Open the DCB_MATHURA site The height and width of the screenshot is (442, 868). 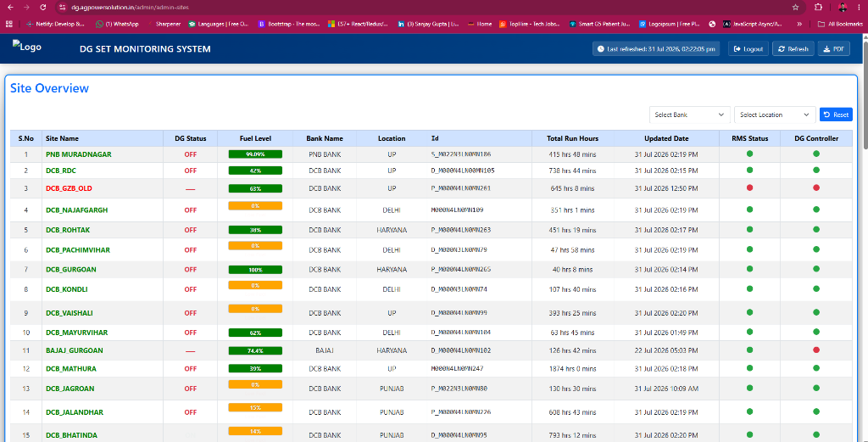71,369
